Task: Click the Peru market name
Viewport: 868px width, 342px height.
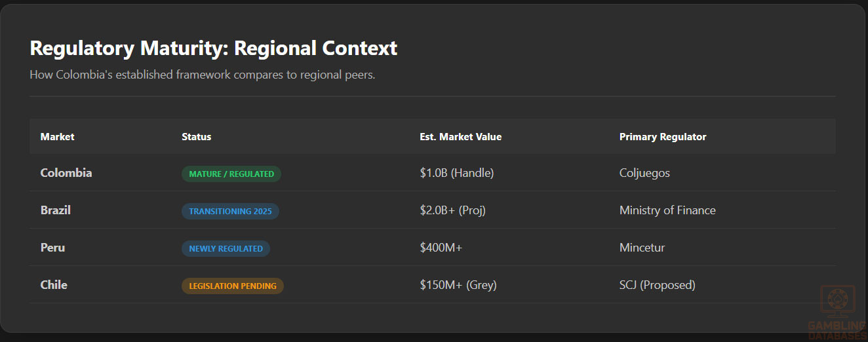Action: pos(52,248)
